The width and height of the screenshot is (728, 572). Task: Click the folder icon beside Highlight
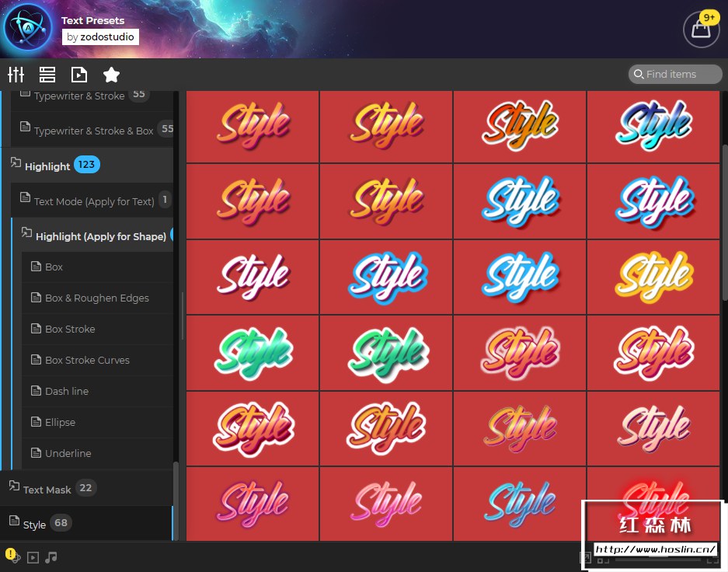pos(16,162)
